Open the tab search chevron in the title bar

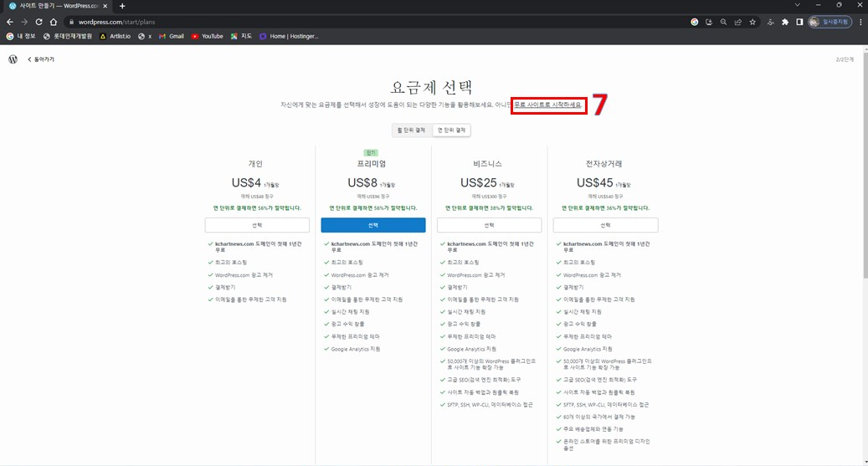point(797,5)
